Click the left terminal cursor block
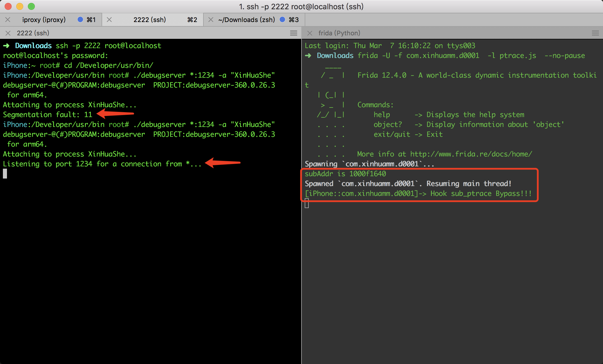603x364 pixels. [5, 174]
